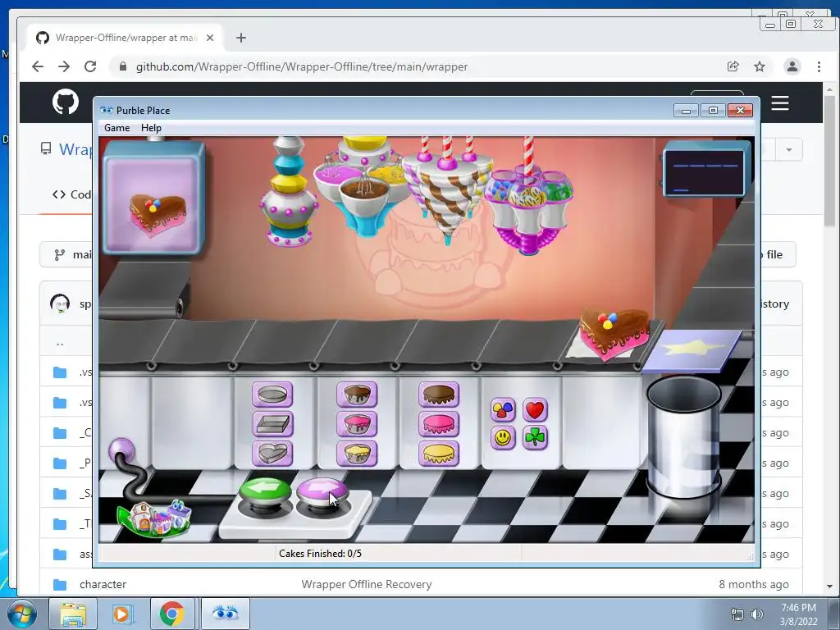
Task: Click the Chrome forward arrow
Action: [x=64, y=66]
